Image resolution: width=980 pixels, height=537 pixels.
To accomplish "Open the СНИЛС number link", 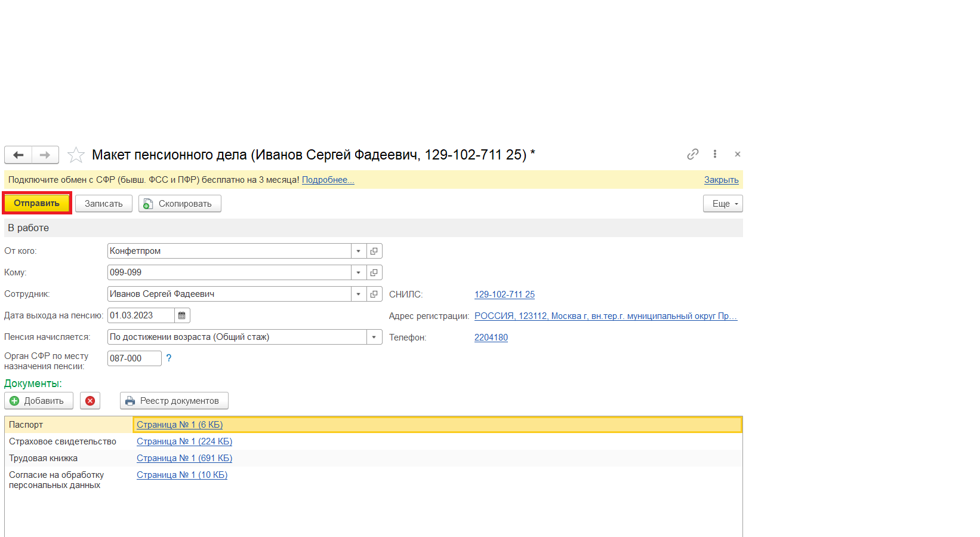I will [504, 294].
